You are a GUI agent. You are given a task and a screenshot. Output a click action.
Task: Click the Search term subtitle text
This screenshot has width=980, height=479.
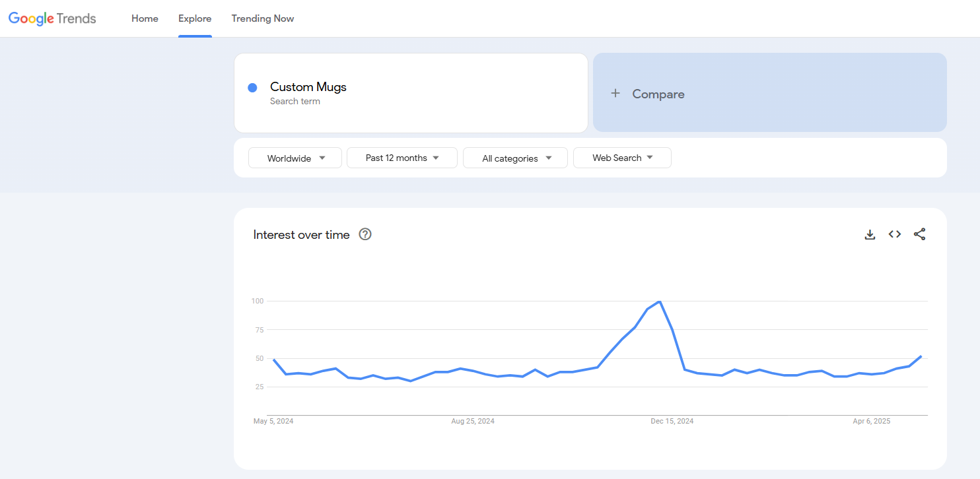click(x=295, y=102)
